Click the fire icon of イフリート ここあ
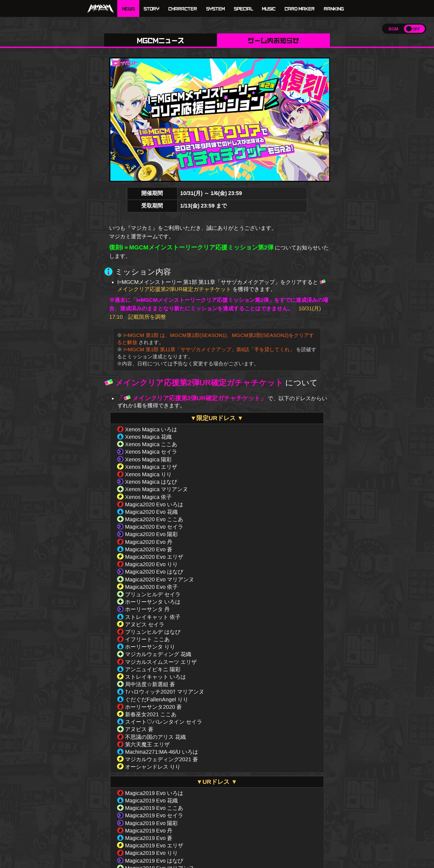The height and width of the screenshot is (868, 434). pyautogui.click(x=120, y=639)
